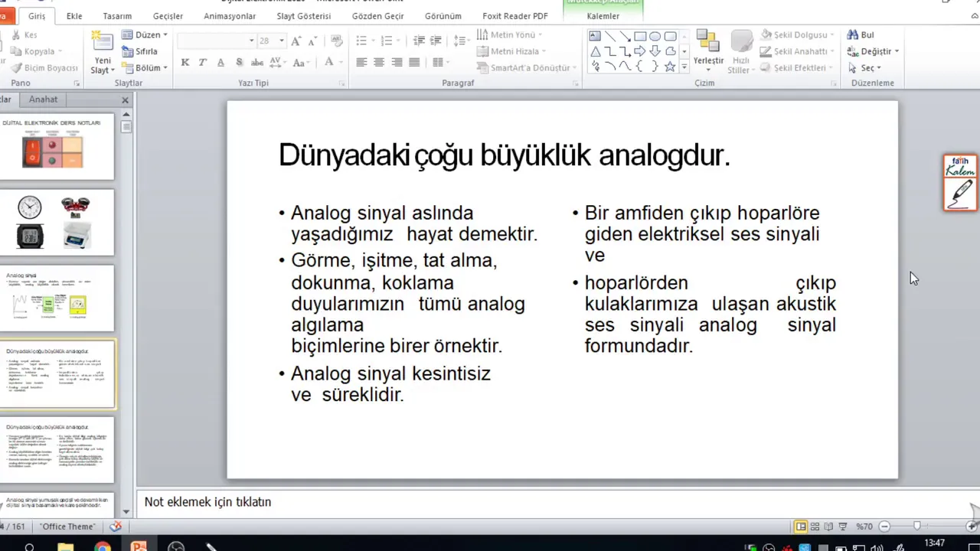Select the rectangle shape icon
Screen dimensions: 980x551
[x=640, y=36]
